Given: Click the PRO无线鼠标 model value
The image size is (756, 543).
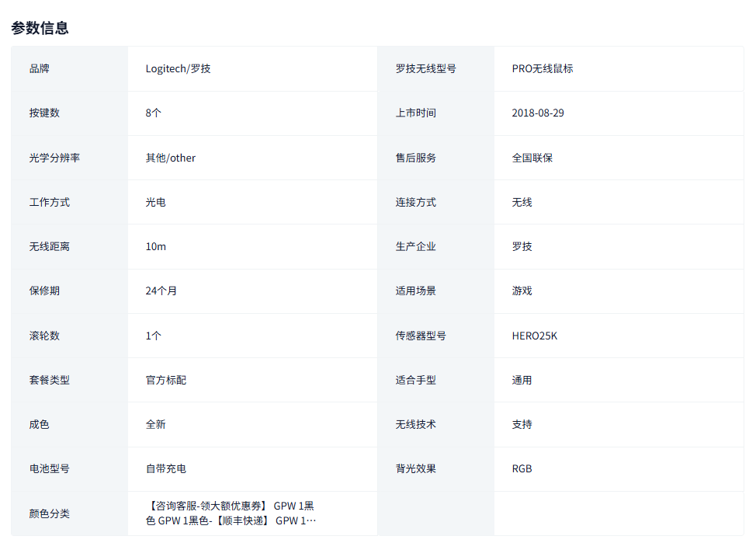Looking at the screenshot, I should click(x=543, y=68).
